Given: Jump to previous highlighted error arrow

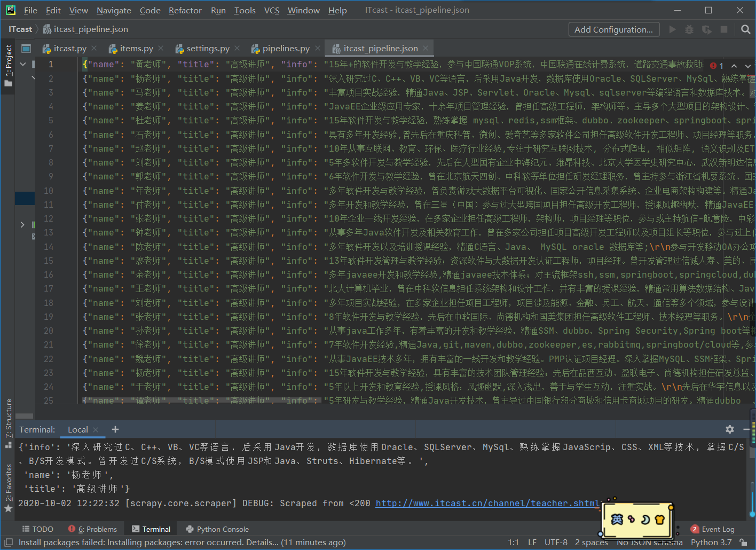Looking at the screenshot, I should coord(734,66).
